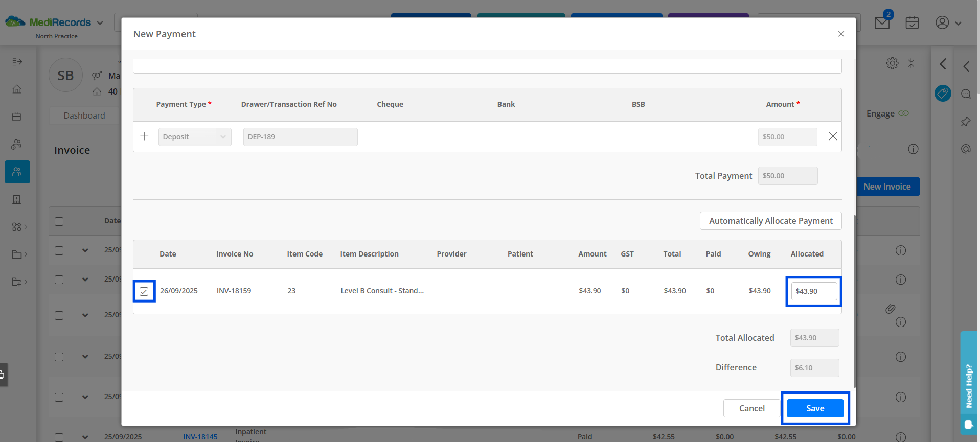This screenshot has width=980, height=442.
Task: Click the New Invoice button
Action: [888, 187]
